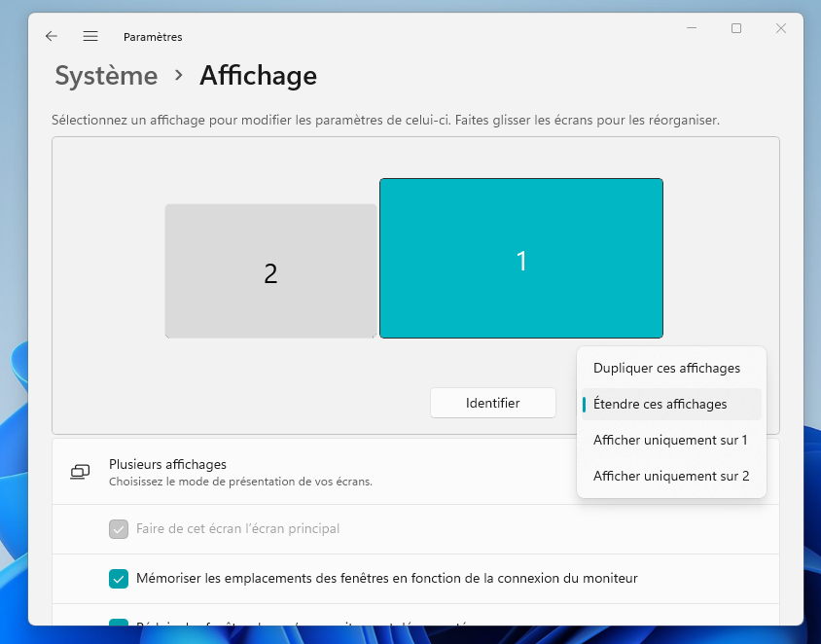Choose Afficher uniquement sur 1
This screenshot has width=821, height=644.
[x=671, y=441]
